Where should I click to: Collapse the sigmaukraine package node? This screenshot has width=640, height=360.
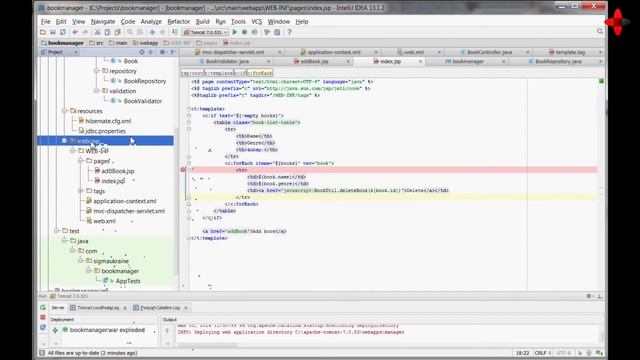(x=80, y=260)
